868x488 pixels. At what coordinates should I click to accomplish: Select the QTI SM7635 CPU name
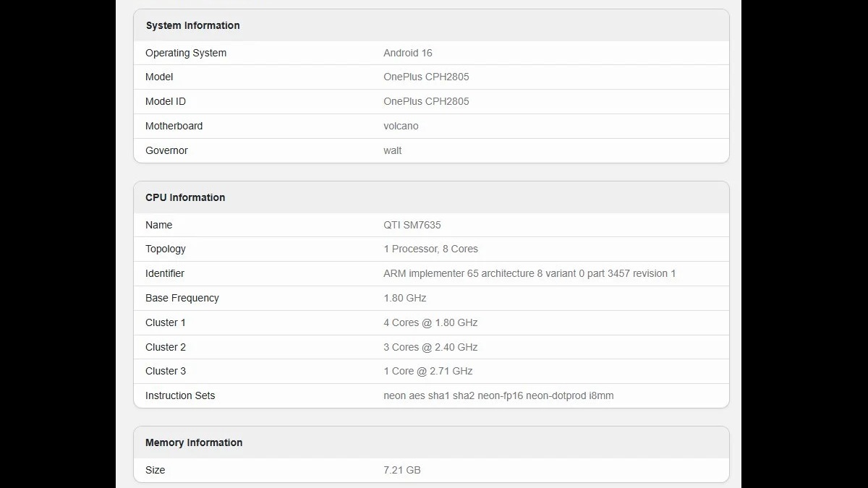point(412,225)
